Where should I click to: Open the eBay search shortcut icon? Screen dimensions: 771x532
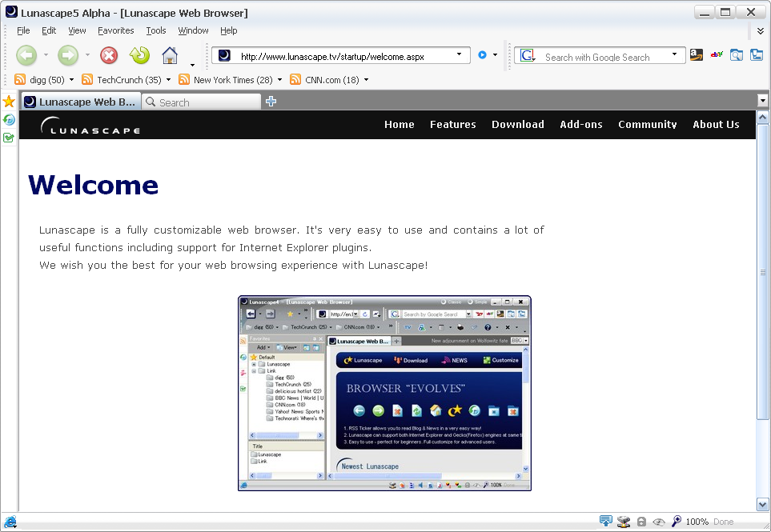[x=717, y=55]
